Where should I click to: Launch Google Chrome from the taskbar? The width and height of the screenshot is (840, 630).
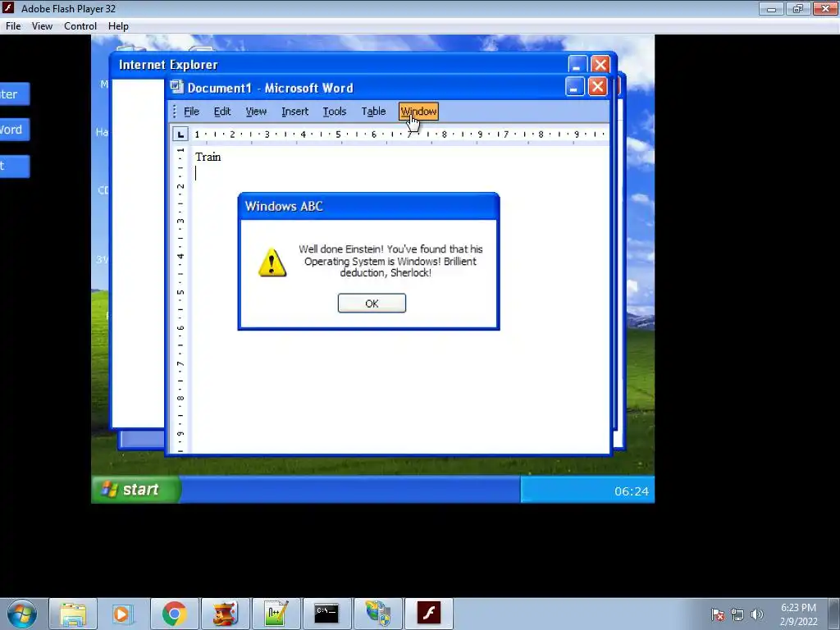[x=175, y=614]
